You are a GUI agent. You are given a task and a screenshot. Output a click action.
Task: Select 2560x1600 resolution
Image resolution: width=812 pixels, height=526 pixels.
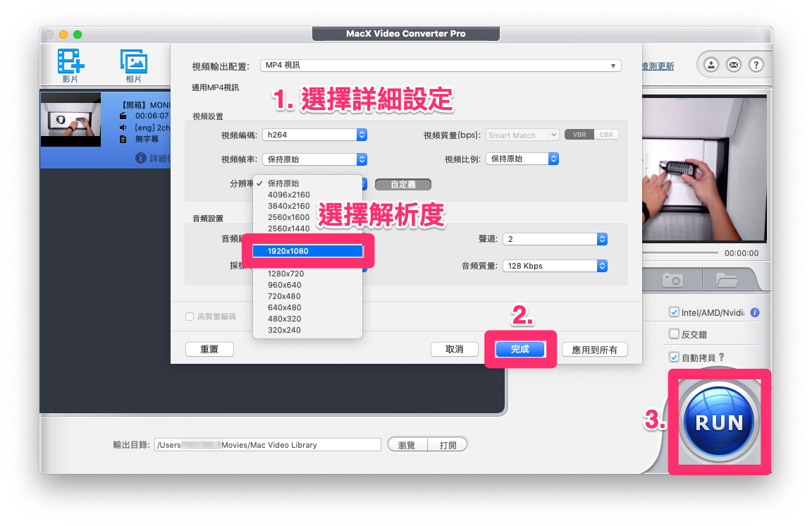click(307, 217)
